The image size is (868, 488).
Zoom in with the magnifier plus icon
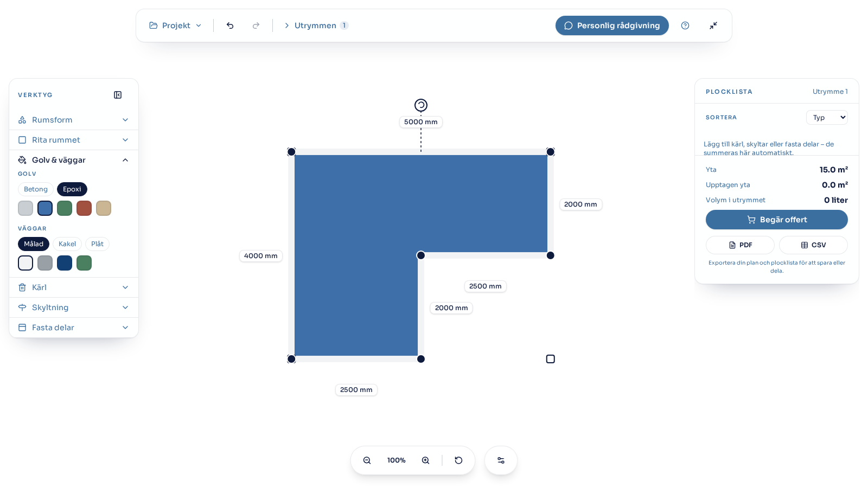click(x=426, y=460)
